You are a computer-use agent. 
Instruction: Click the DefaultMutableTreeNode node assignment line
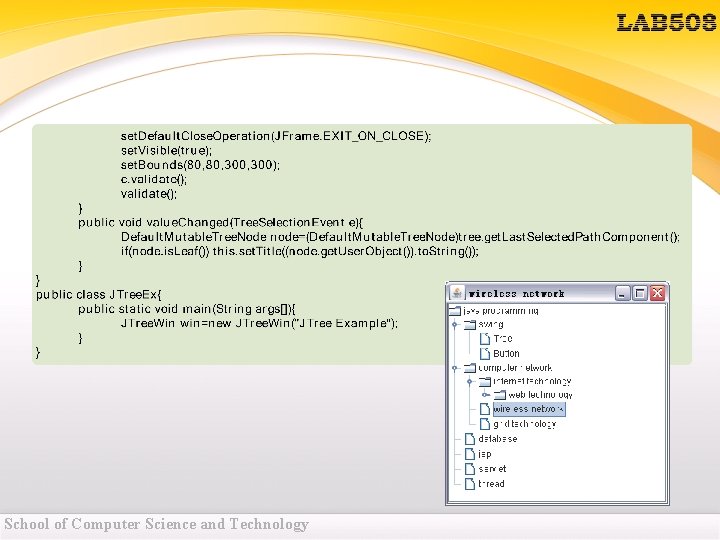tap(400, 237)
